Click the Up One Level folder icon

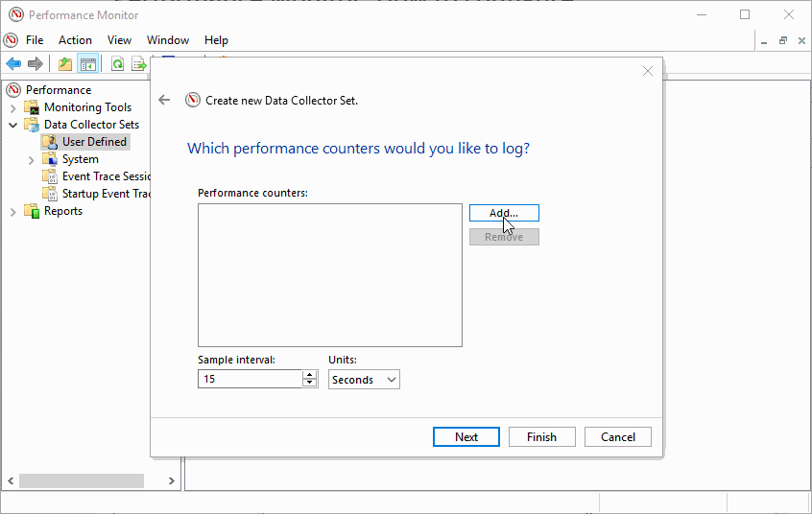pos(64,64)
